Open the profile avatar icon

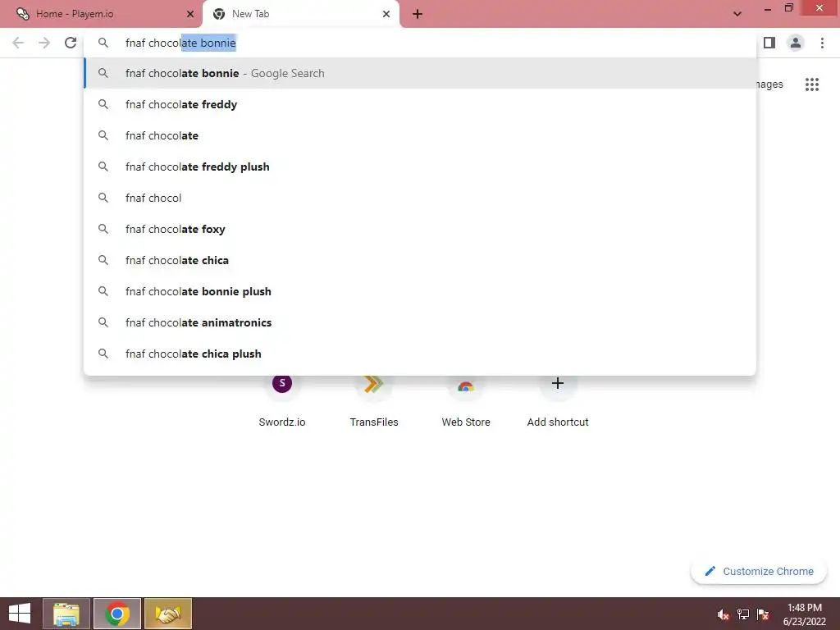pos(796,43)
